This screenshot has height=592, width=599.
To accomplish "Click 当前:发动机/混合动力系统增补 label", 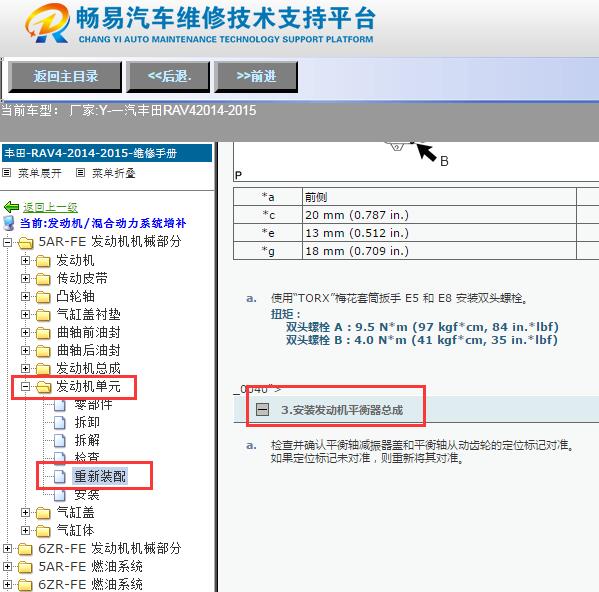I will pyautogui.click(x=103, y=223).
